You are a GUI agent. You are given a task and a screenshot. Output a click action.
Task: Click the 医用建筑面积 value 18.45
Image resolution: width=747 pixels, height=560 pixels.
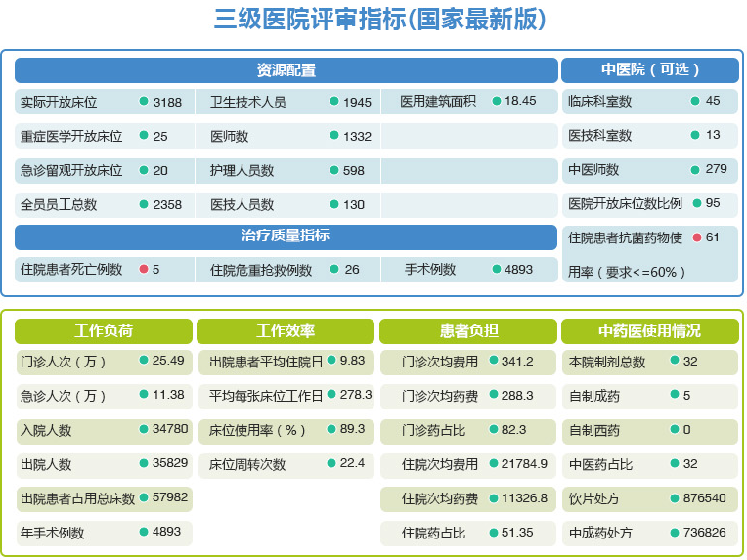coord(520,101)
